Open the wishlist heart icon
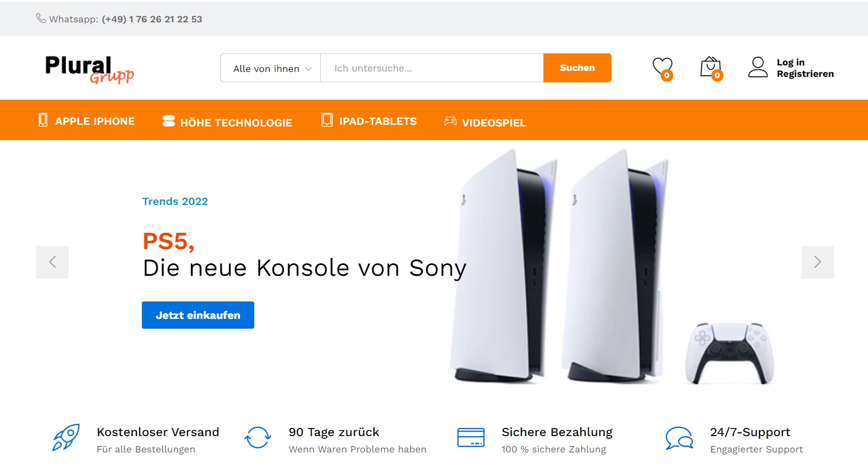This screenshot has width=868, height=471. tap(662, 68)
